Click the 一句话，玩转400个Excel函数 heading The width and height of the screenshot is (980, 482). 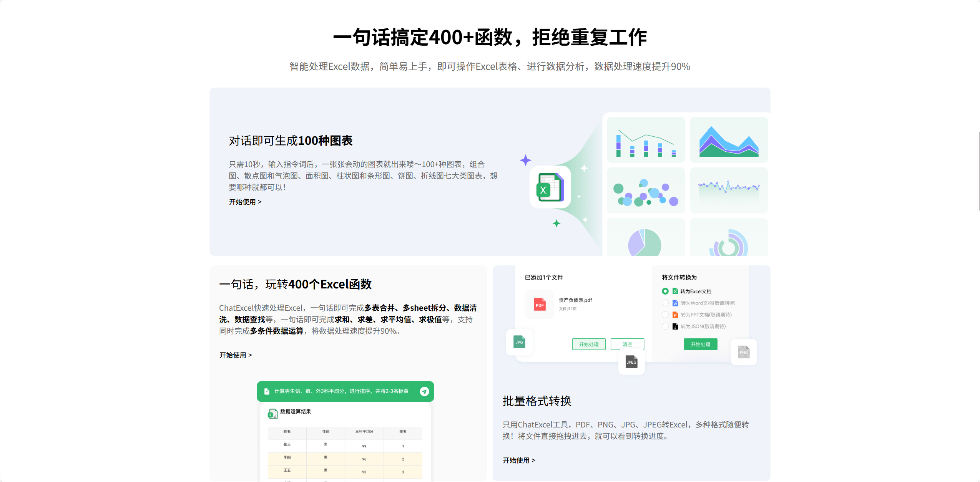(295, 284)
